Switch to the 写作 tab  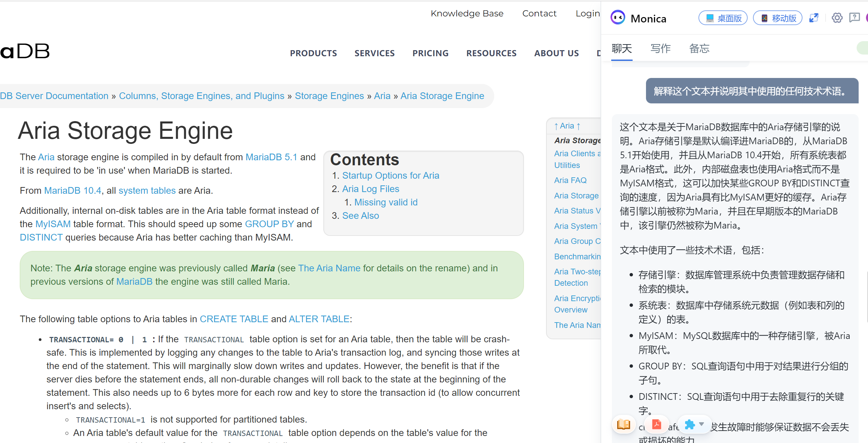point(660,49)
